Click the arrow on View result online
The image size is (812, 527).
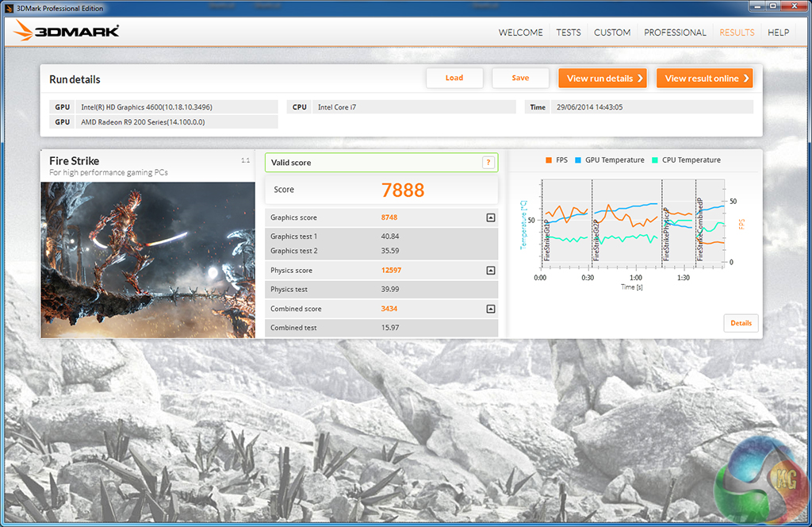pos(745,79)
